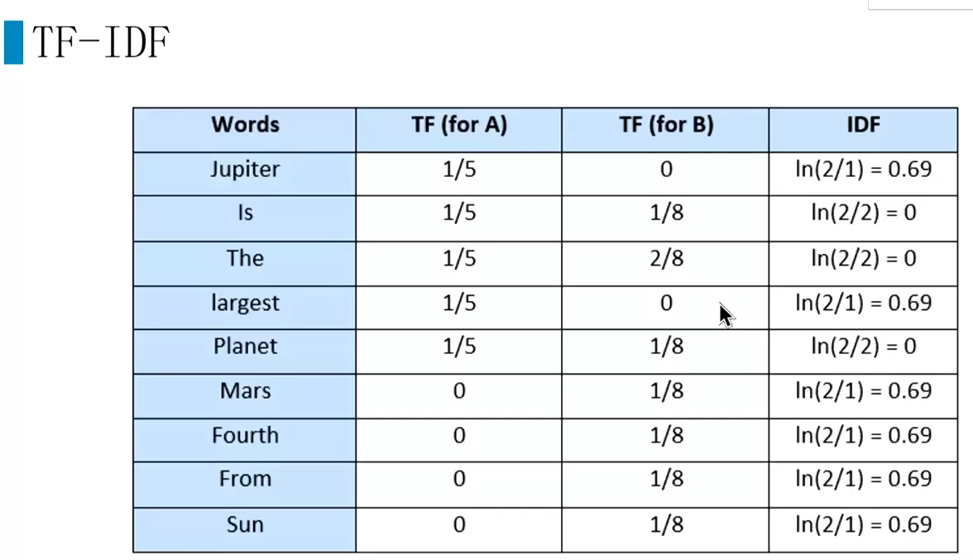Screen dimensions: 973x560
Task: Click the Is word cell
Action: coord(245,218)
